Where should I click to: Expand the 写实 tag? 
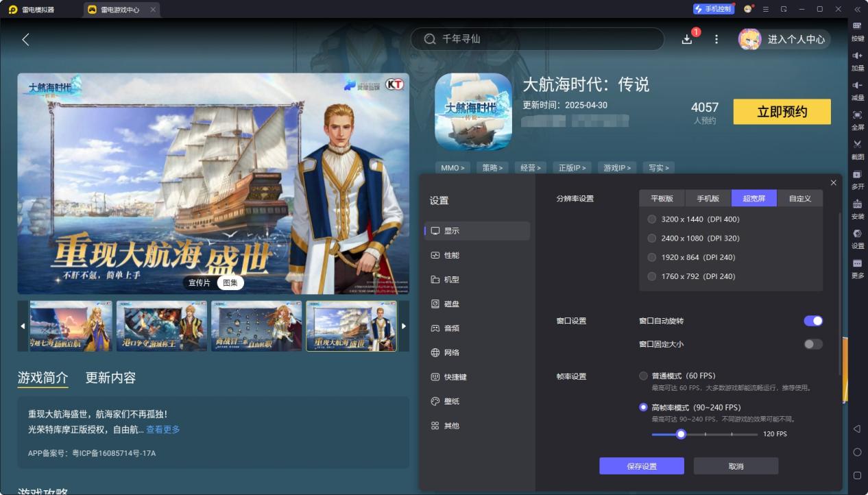(x=658, y=167)
